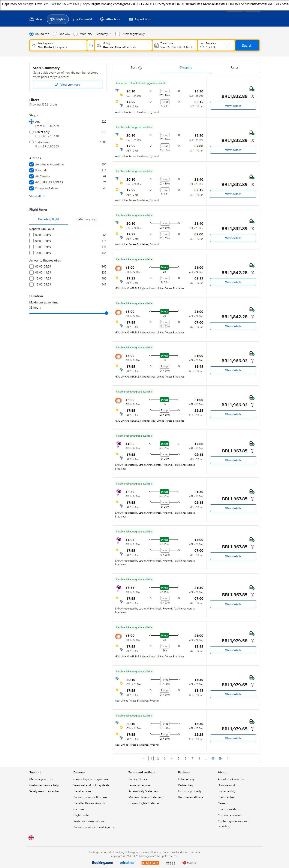Viewport: 289px width, 868px height.
Task: Click the price help icon beside first BRL1,832.89
Action: (252, 96)
